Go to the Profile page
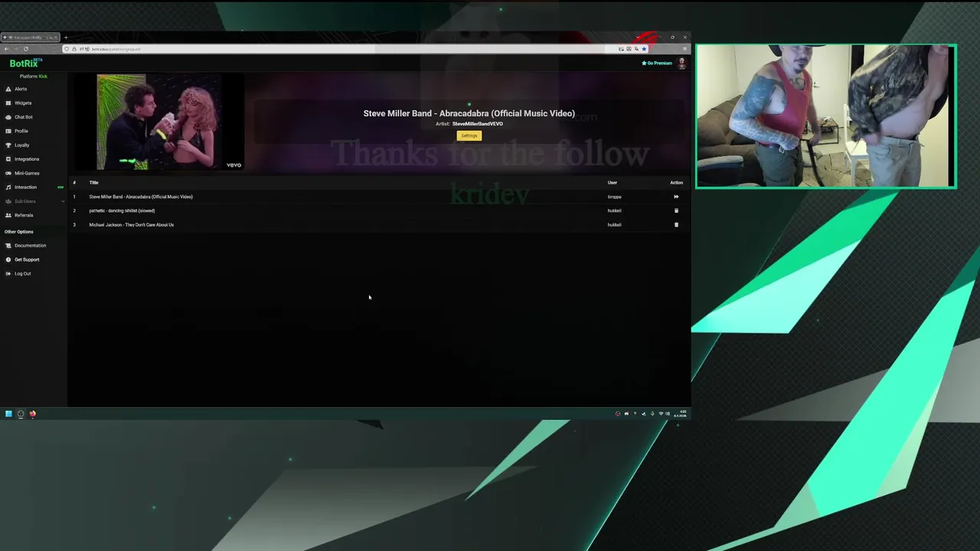 [21, 131]
